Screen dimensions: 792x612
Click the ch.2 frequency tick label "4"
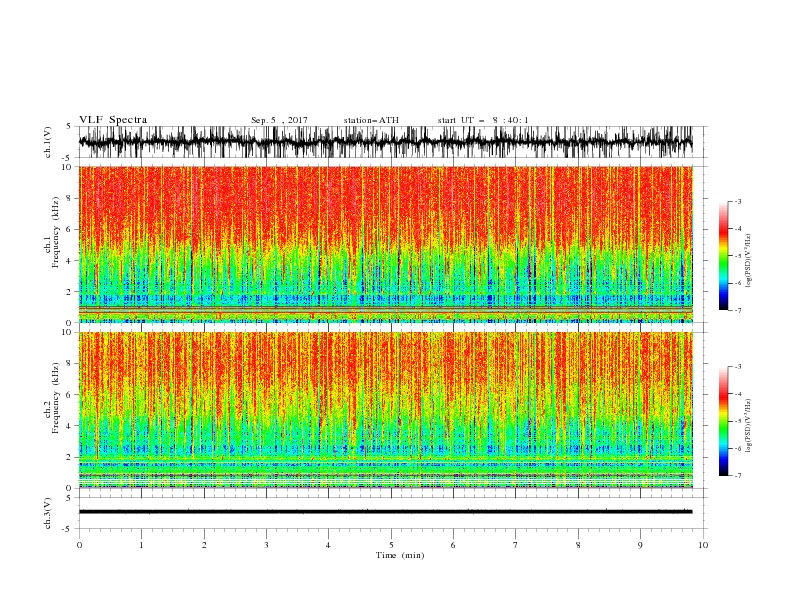[x=70, y=426]
